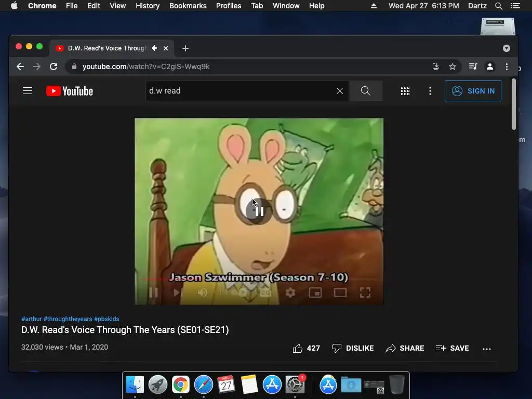Image resolution: width=532 pixels, height=399 pixels.
Task: Save the video to a playlist
Action: (453, 348)
